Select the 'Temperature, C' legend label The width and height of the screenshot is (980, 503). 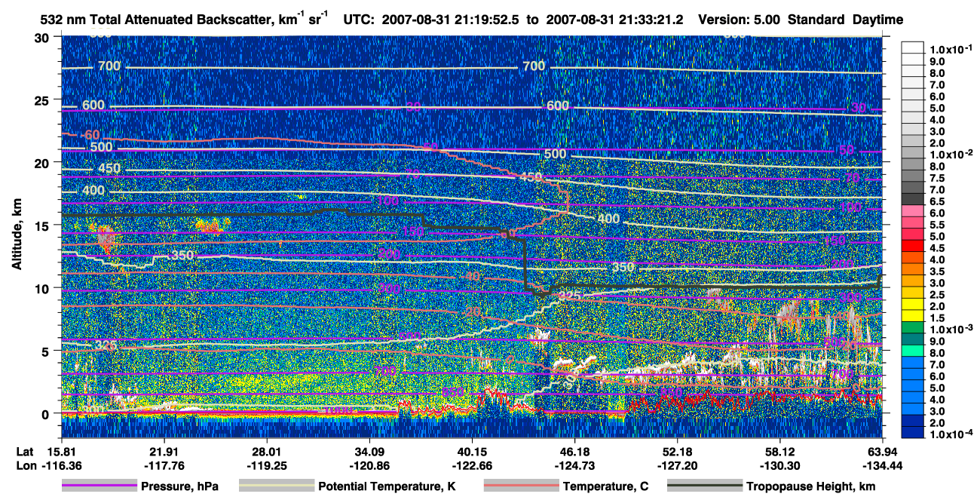pos(605,486)
